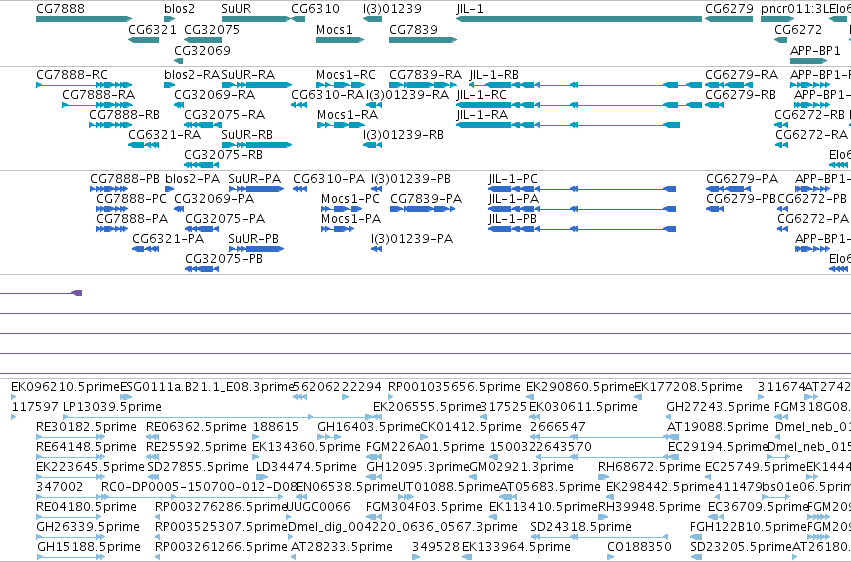851x562 pixels.
Task: Select the JIL-1-PB protein label
Action: [512, 219]
